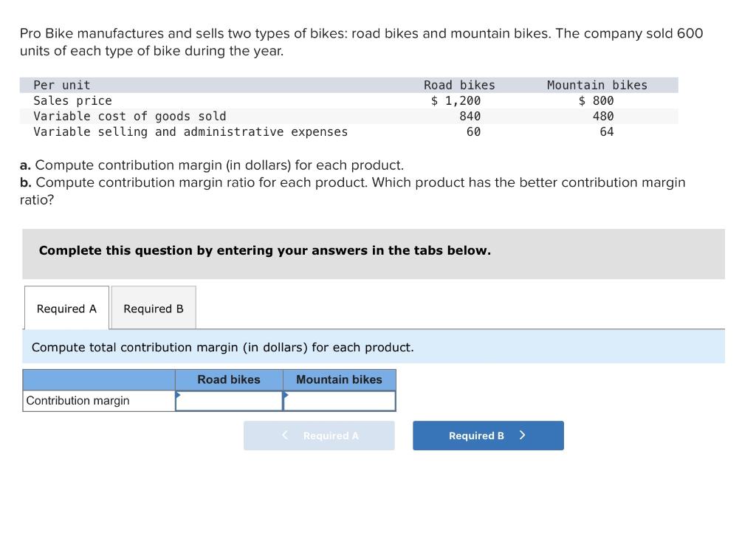Screen dimensions: 756x533
Task: Select the $1,200 road bikes sales price
Action: click(456, 100)
